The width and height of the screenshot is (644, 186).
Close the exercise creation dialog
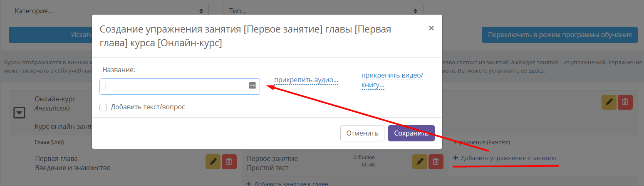click(431, 28)
